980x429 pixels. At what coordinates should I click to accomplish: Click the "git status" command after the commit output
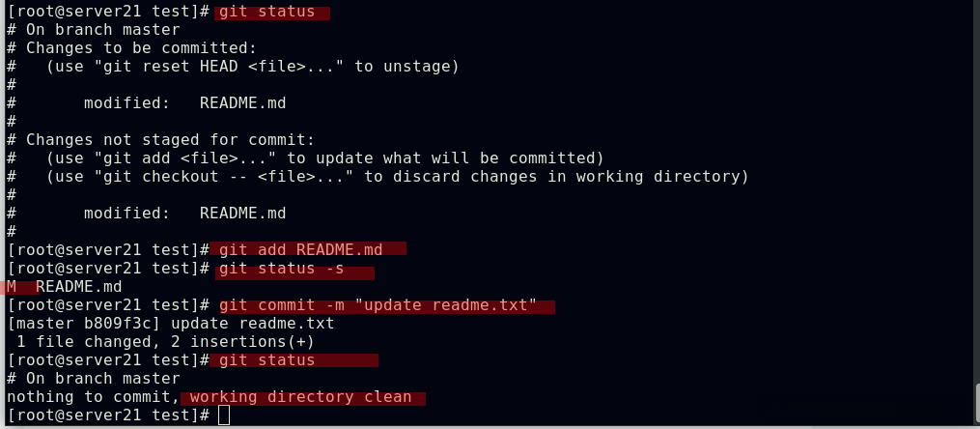(x=266, y=360)
